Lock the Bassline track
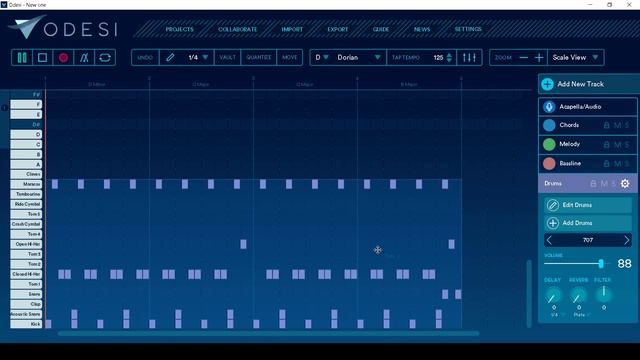 pos(607,164)
